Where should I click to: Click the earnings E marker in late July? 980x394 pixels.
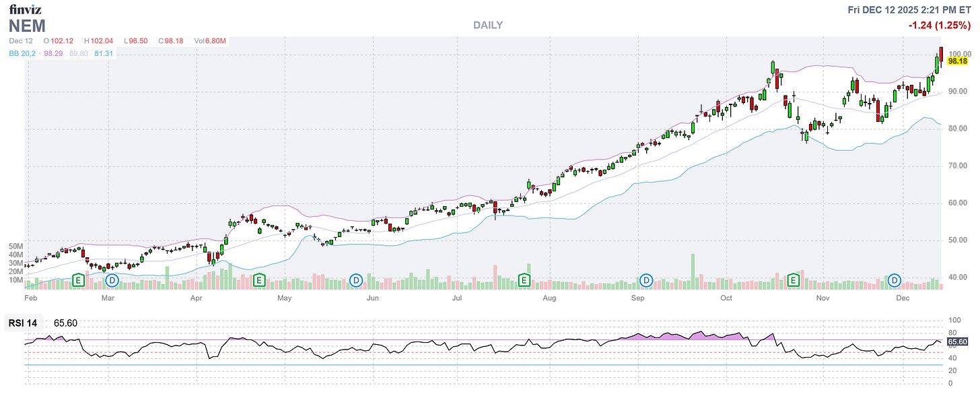[x=524, y=279]
